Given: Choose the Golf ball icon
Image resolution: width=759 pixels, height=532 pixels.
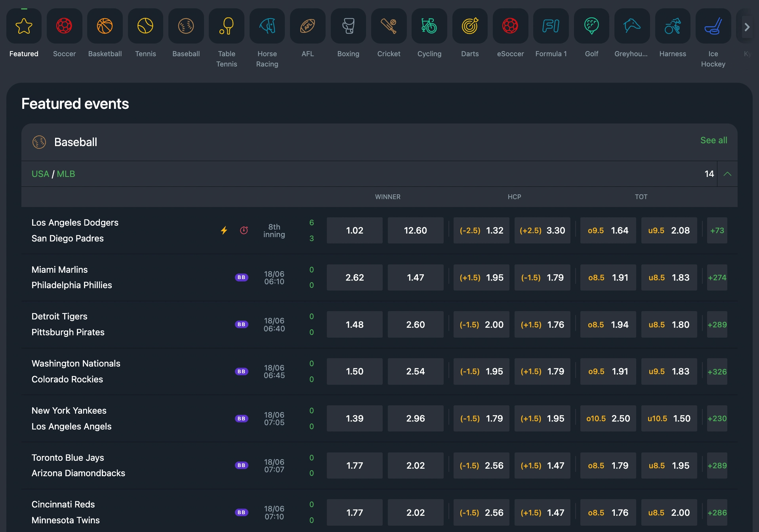Looking at the screenshot, I should (x=591, y=26).
